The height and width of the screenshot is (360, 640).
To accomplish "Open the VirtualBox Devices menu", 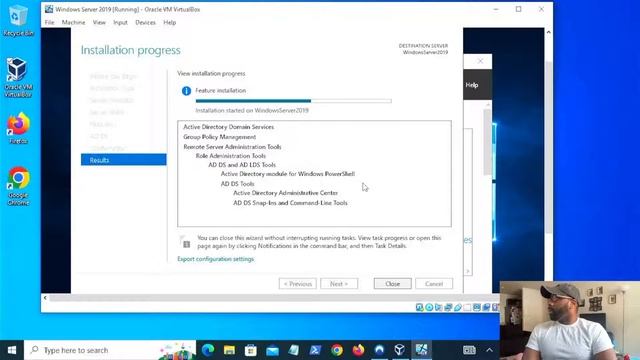I will pos(145,22).
